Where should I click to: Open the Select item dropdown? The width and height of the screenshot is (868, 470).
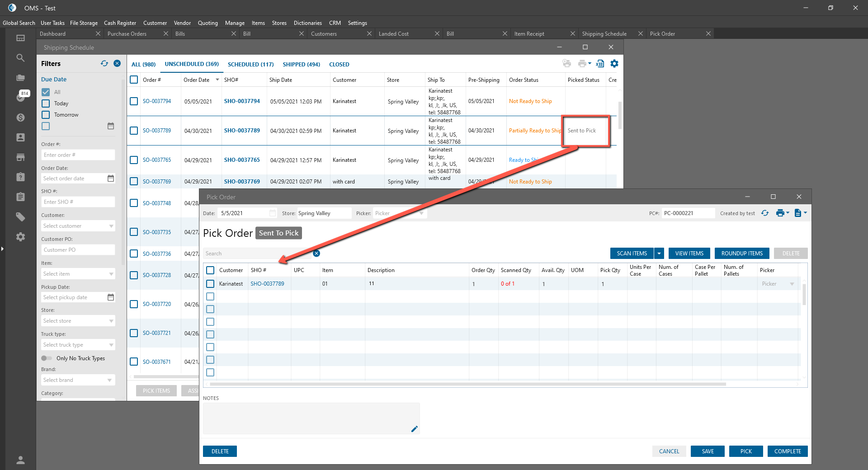point(78,274)
